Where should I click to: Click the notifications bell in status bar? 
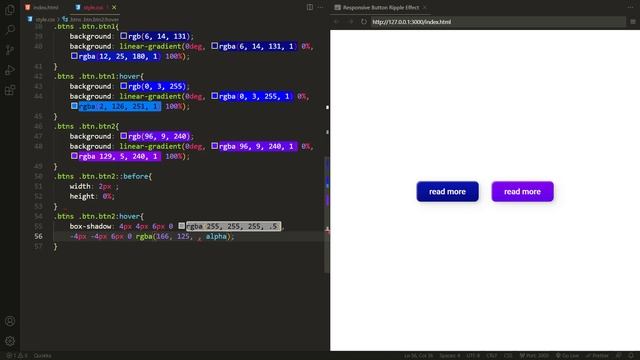(x=631, y=356)
